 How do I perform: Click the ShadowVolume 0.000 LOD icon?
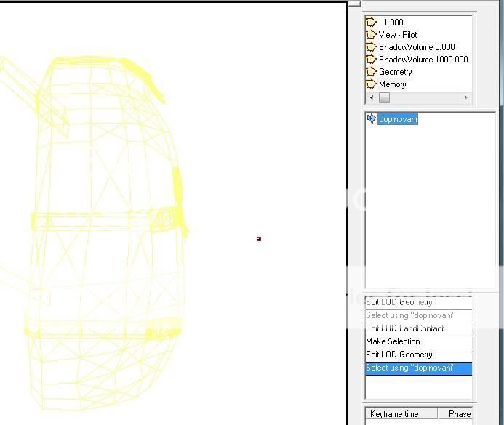tap(371, 47)
